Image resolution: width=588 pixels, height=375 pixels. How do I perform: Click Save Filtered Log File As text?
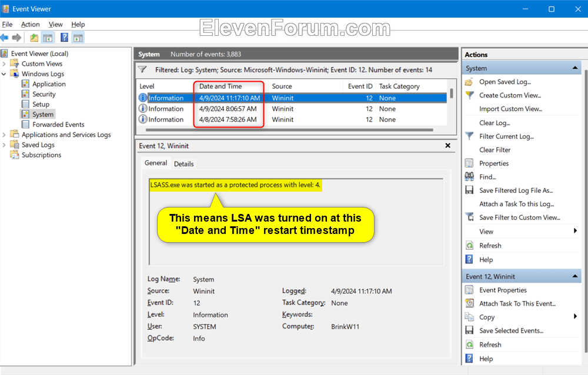(516, 190)
